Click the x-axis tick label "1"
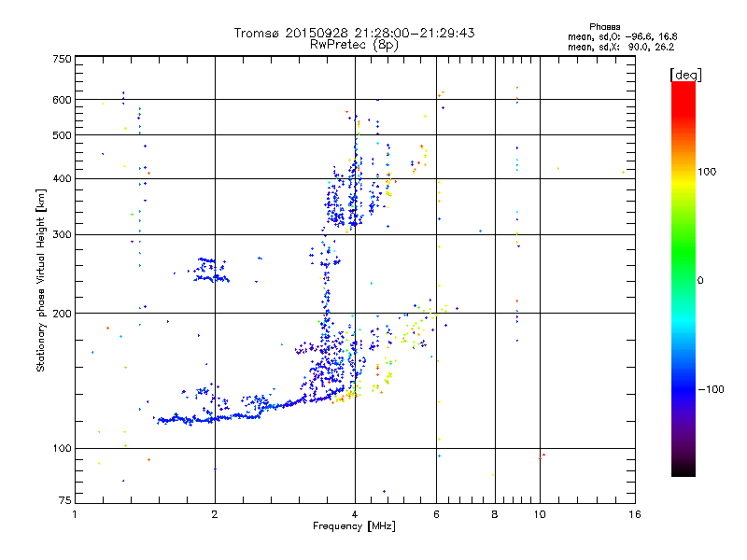This screenshot has width=747, height=560. click(x=75, y=514)
